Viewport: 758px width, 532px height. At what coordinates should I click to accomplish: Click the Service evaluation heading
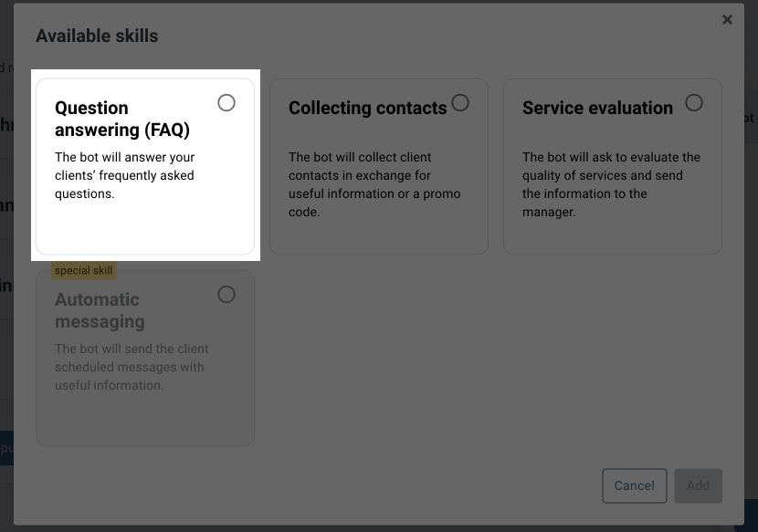point(597,108)
